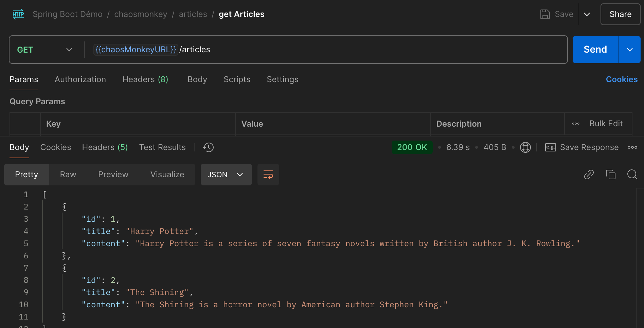644x328 pixels.
Task: Copy the response body with copy icon
Action: tap(610, 175)
